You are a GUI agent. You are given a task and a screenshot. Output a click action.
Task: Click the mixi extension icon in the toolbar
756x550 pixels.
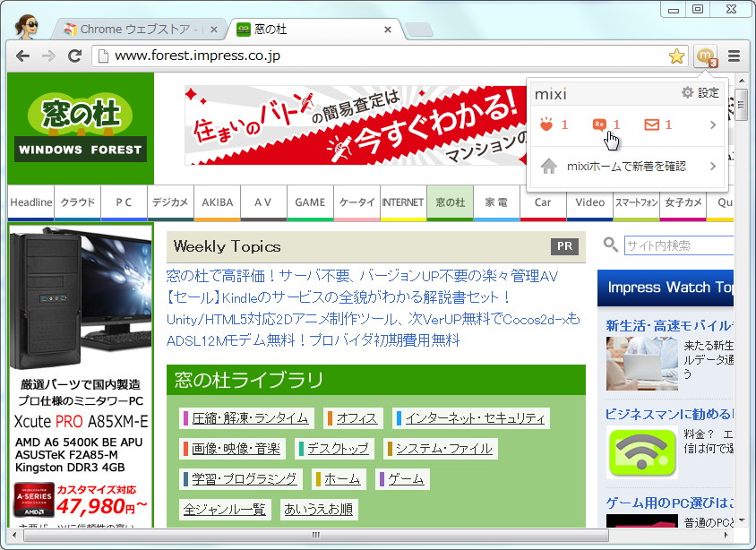pos(706,56)
